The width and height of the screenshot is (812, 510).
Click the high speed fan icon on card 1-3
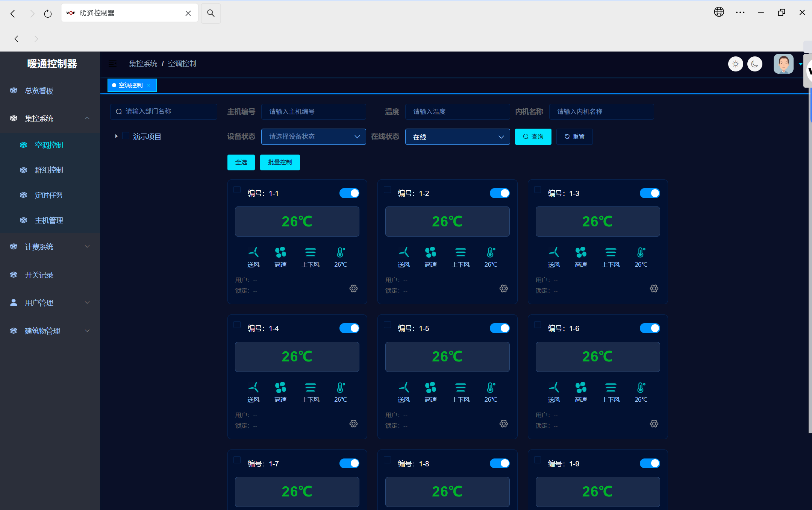coord(581,252)
